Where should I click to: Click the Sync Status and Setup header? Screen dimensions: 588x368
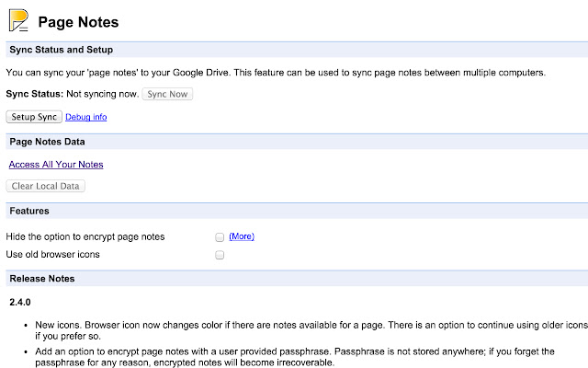coord(61,50)
